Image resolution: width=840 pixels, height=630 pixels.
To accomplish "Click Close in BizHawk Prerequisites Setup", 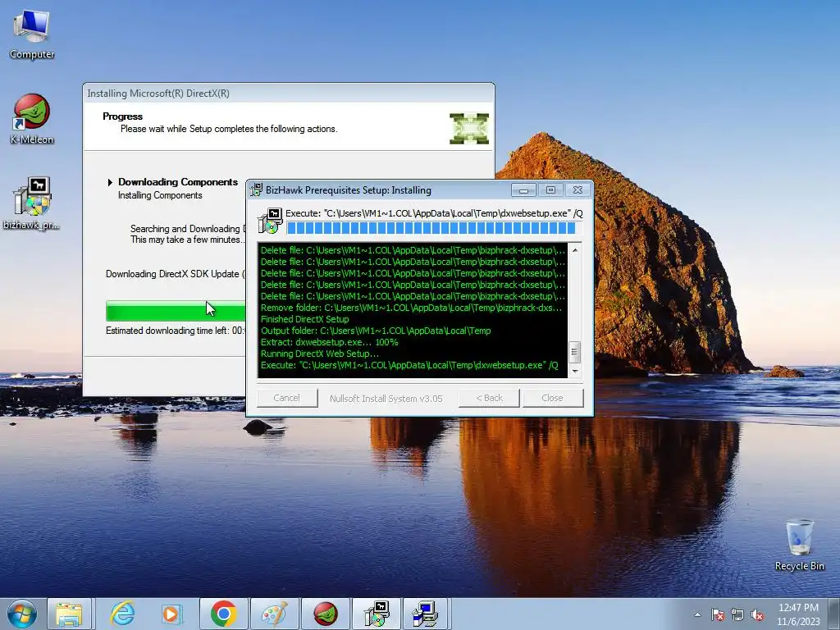I will coord(553,398).
